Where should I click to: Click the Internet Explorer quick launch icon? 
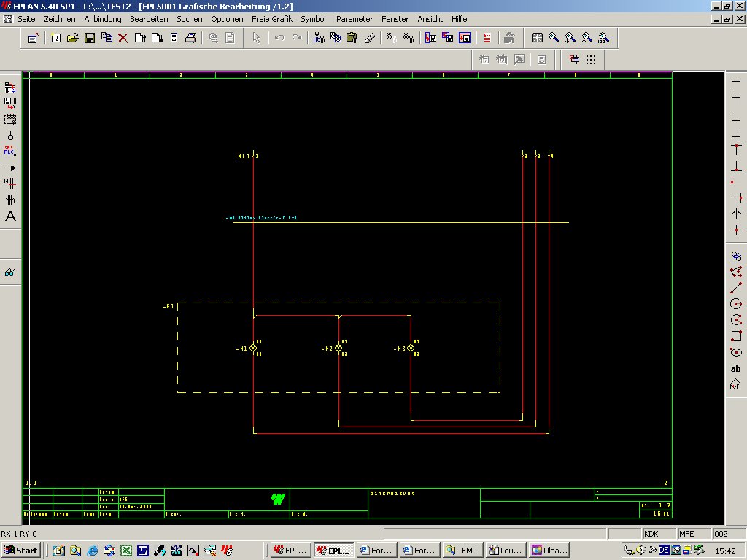93,551
